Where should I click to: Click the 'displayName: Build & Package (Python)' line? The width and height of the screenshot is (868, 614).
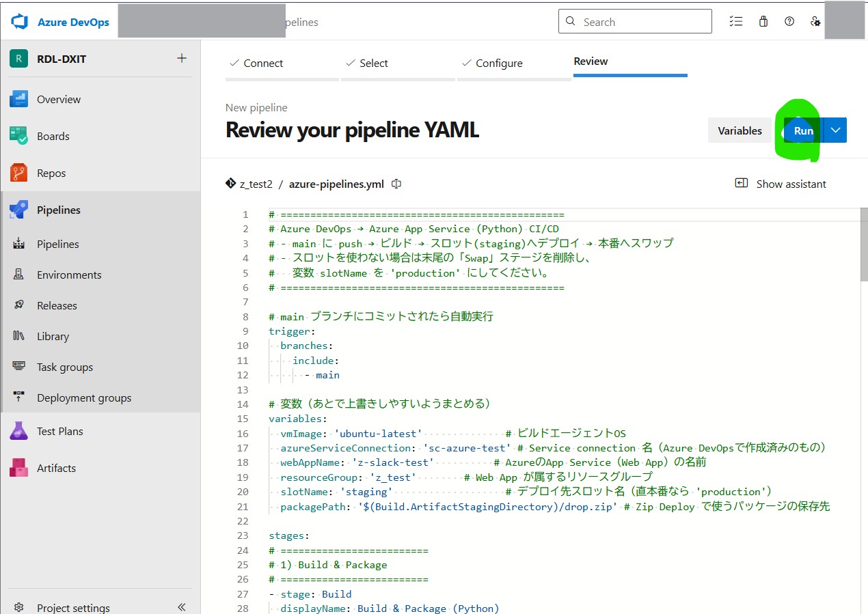click(390, 608)
